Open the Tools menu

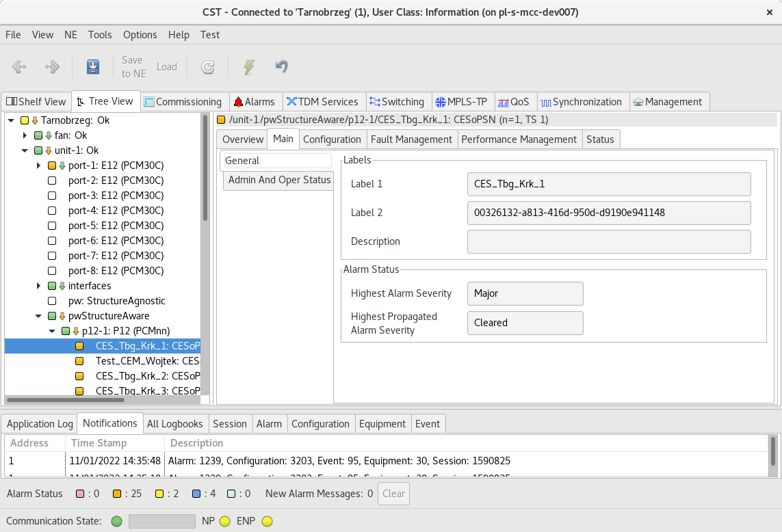coord(100,35)
